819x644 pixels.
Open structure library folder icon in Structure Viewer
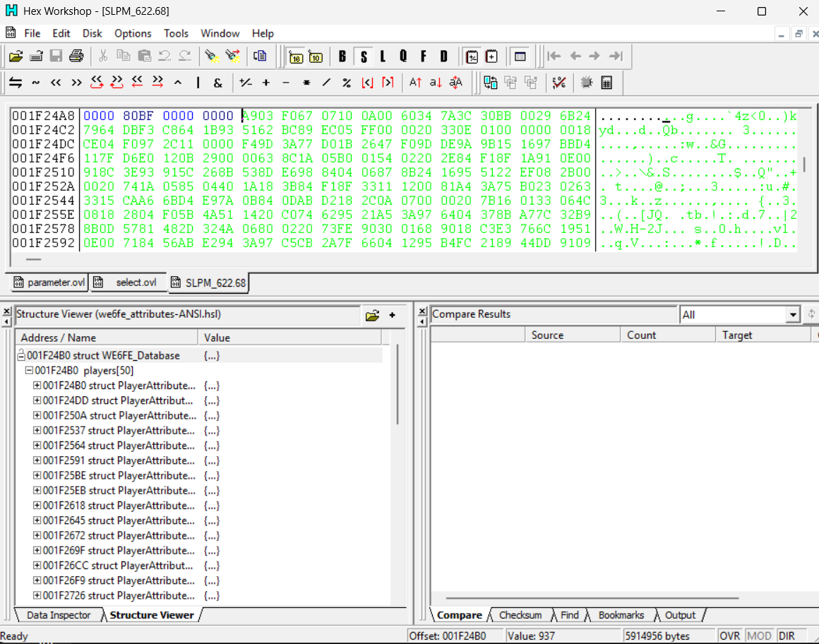(x=372, y=316)
